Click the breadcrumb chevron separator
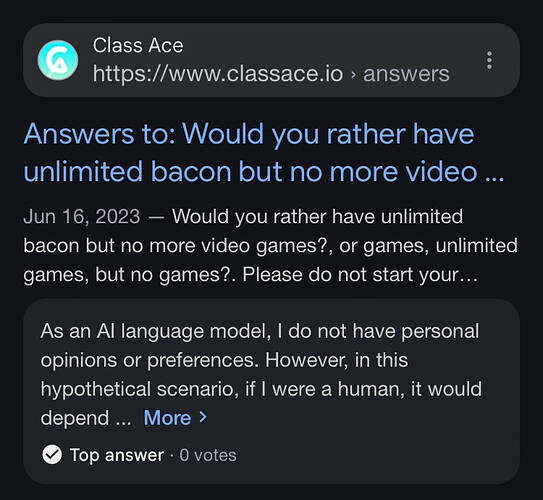 pos(353,74)
